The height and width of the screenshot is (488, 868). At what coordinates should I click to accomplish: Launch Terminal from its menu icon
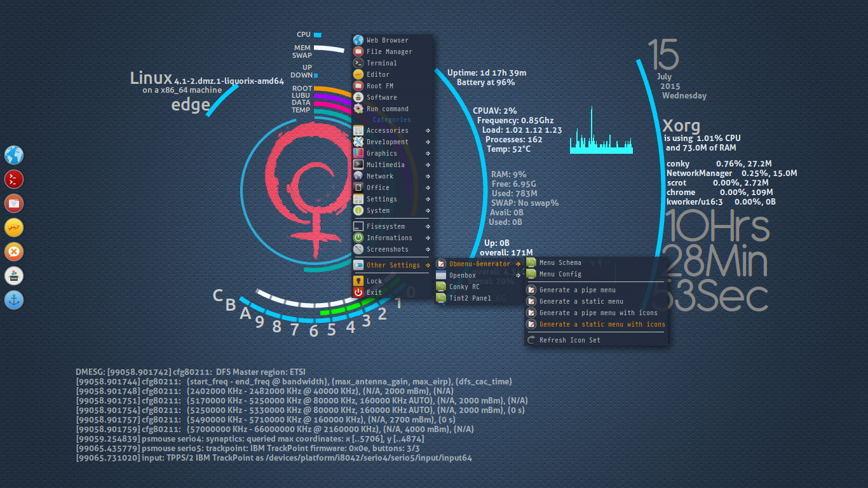358,63
